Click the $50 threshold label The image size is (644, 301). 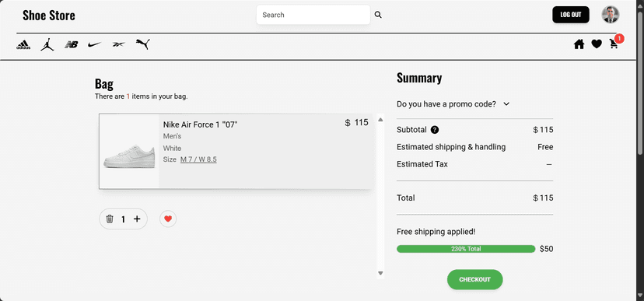pyautogui.click(x=546, y=249)
